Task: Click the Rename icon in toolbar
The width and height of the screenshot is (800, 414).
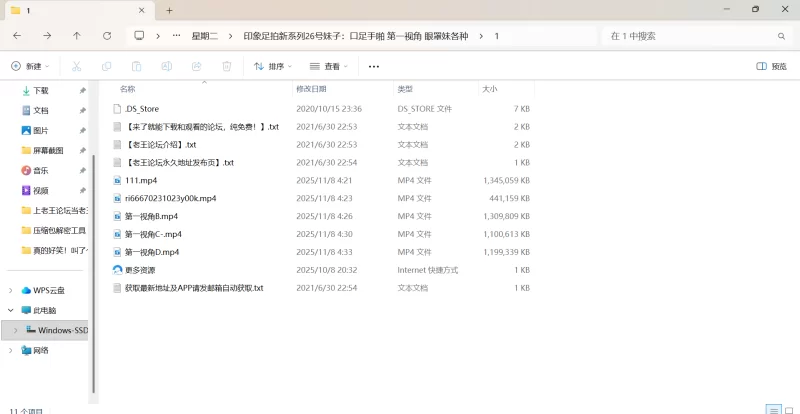Action: pos(166,66)
